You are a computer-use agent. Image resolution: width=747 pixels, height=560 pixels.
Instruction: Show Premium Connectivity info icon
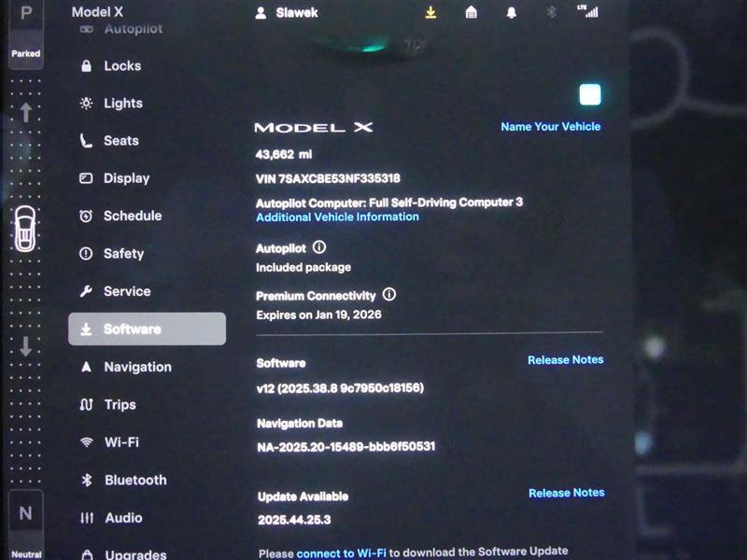coord(389,294)
